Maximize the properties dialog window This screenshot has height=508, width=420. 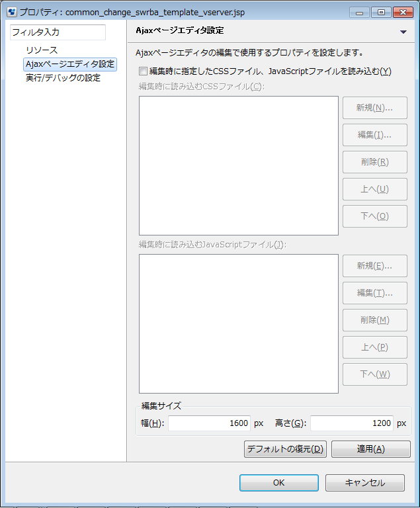point(381,13)
